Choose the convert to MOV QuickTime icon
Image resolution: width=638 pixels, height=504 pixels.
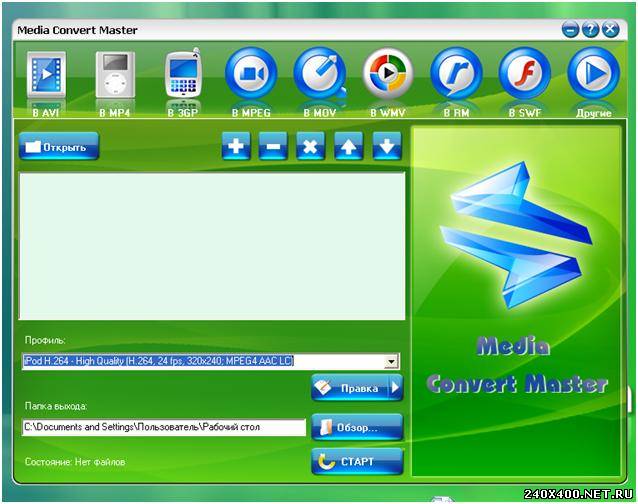(320, 73)
